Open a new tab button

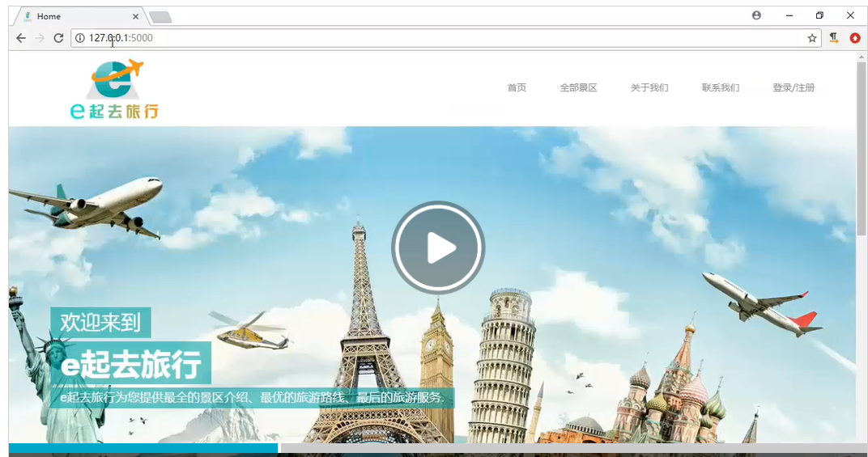pos(160,17)
